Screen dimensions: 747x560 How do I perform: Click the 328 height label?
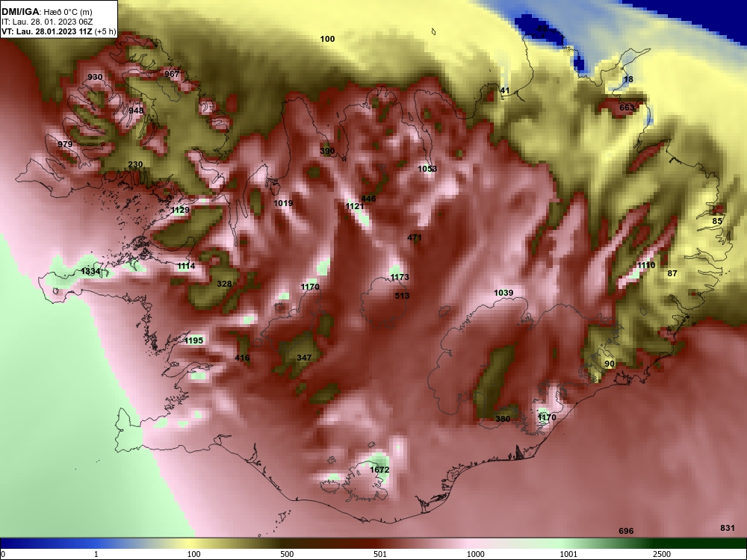224,284
